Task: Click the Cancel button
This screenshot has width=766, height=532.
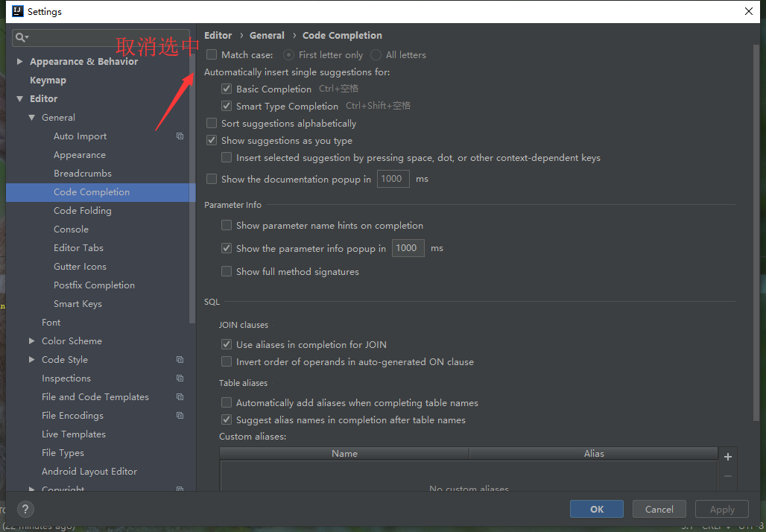Action: tap(659, 509)
